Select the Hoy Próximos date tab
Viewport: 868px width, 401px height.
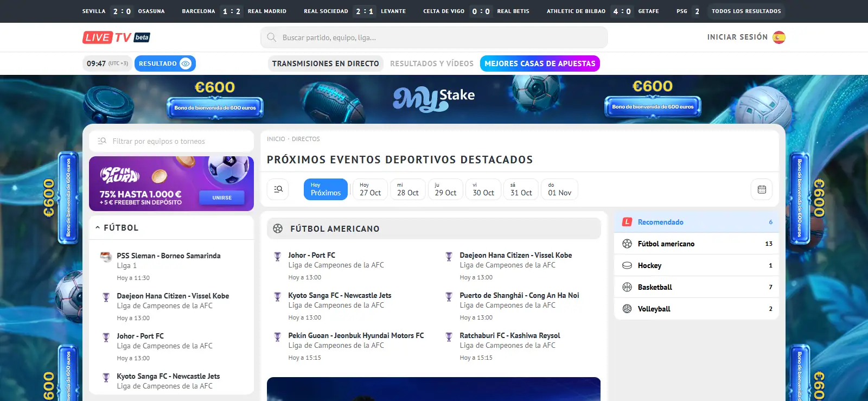[x=325, y=189]
